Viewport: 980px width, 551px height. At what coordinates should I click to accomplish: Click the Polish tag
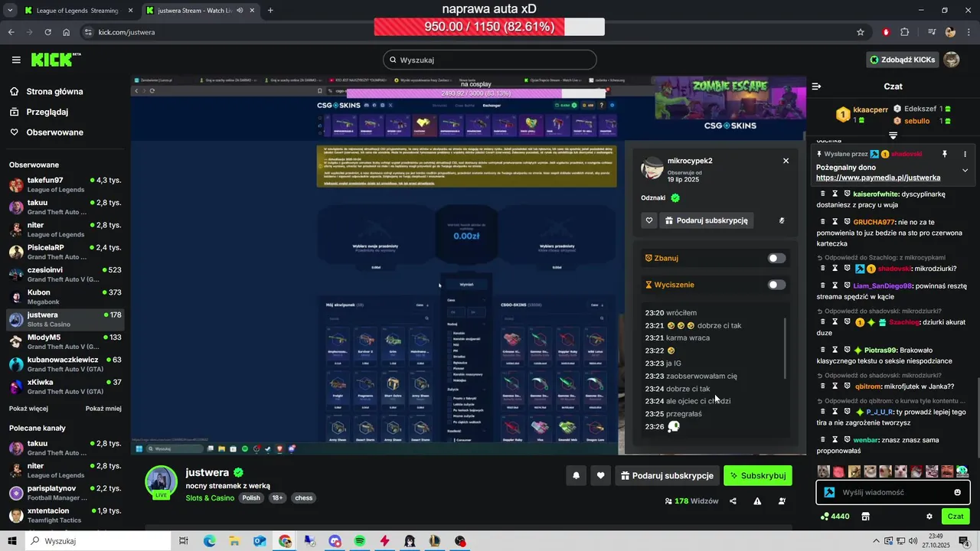[x=251, y=498]
